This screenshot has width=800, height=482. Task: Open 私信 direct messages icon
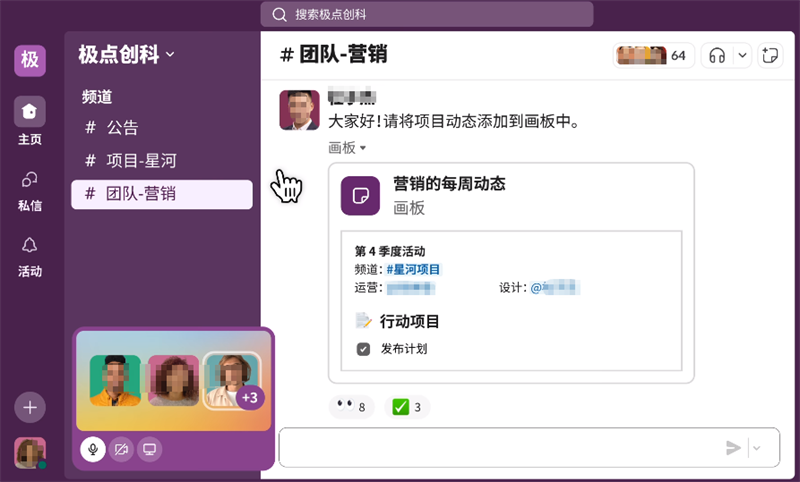click(x=30, y=180)
